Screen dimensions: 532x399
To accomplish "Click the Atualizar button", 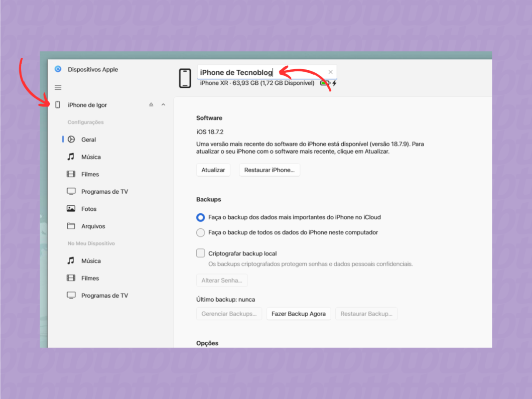I will tap(213, 170).
